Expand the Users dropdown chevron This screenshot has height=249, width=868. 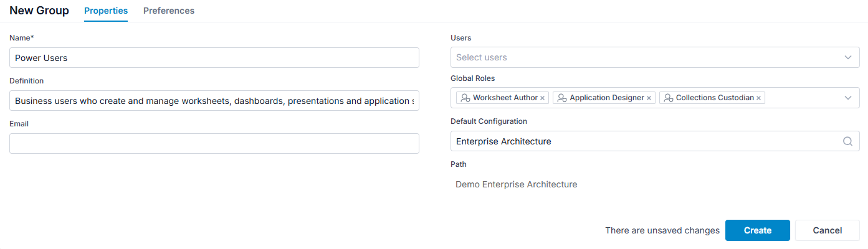click(x=848, y=57)
